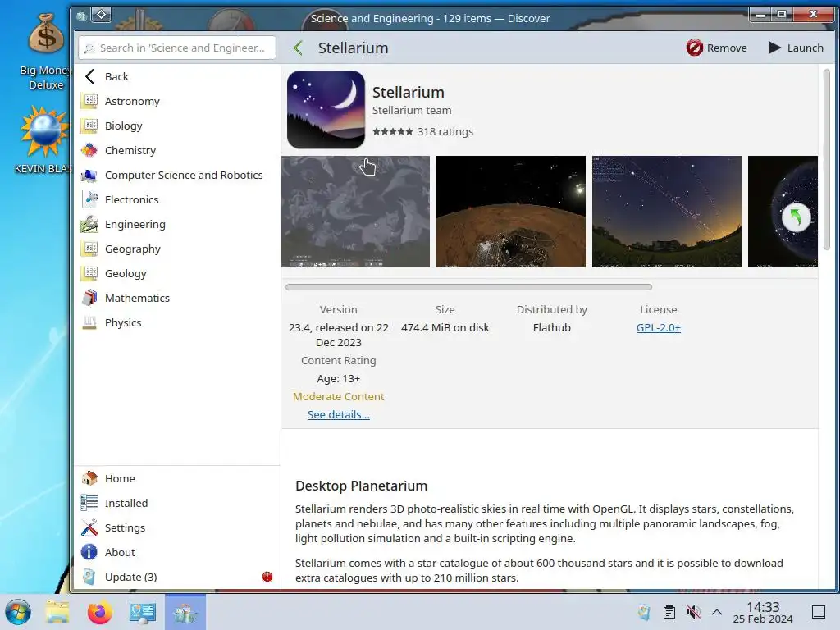
Task: Select Settings page label
Action: 125,527
